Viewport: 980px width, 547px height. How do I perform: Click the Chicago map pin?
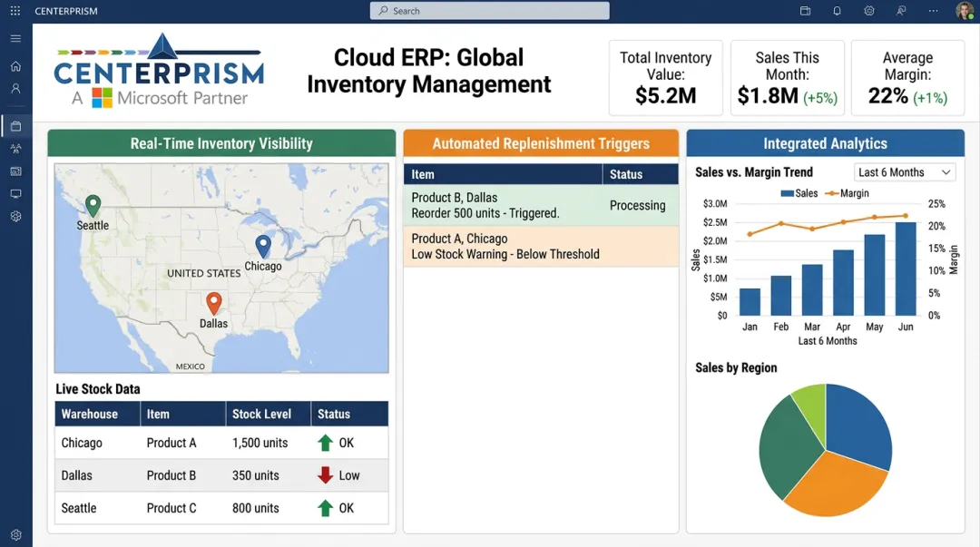point(263,247)
